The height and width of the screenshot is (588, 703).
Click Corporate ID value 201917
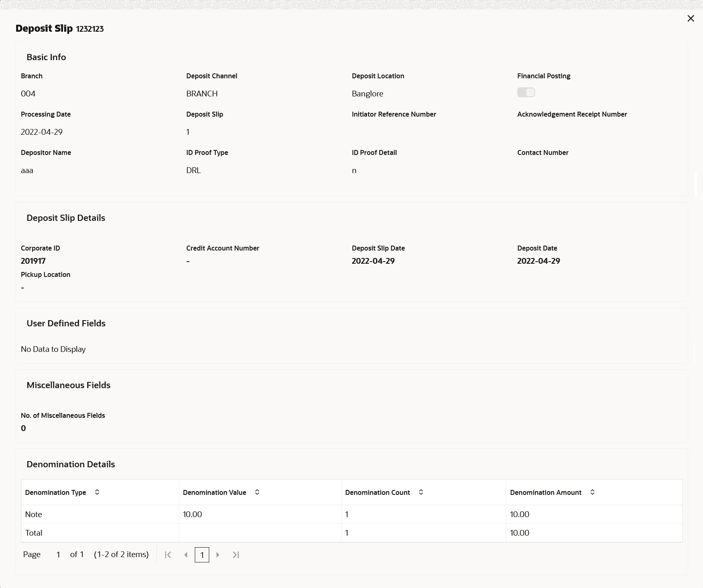coord(33,261)
